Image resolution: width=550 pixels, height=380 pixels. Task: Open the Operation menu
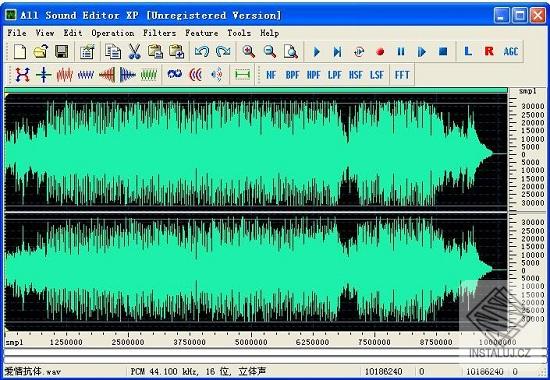coord(113,33)
